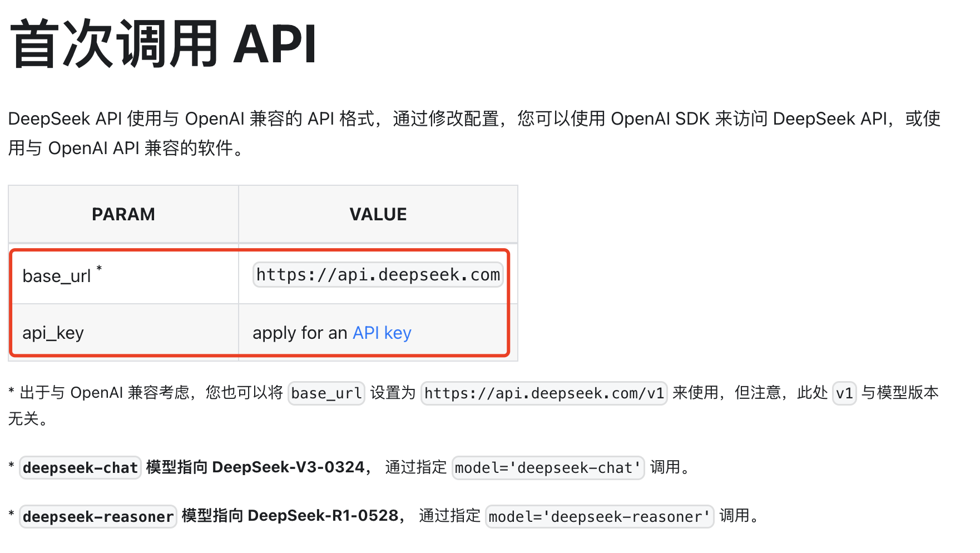Click the VALUE column header
Image resolution: width=980 pixels, height=553 pixels.
click(x=378, y=214)
